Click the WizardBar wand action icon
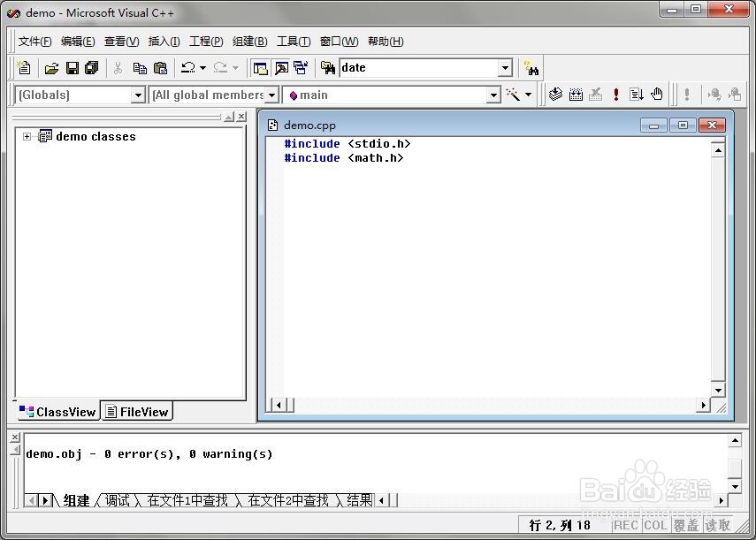 point(513,95)
